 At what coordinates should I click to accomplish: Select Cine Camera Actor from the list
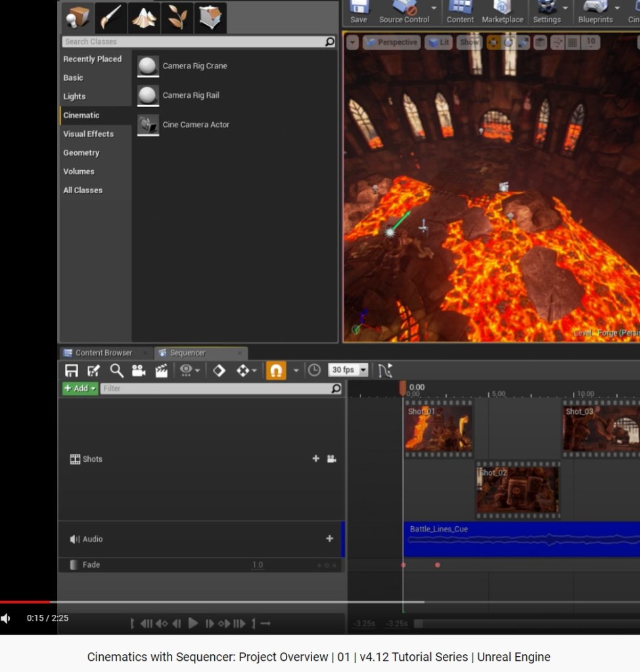(196, 125)
